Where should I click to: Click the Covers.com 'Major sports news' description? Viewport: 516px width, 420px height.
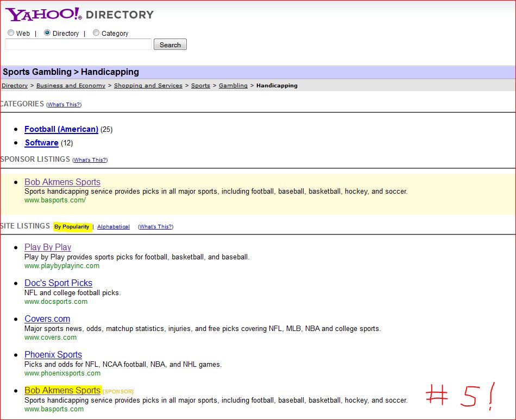point(203,329)
